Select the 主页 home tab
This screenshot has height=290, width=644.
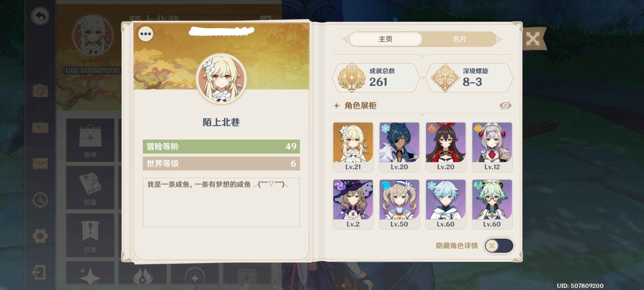point(385,39)
